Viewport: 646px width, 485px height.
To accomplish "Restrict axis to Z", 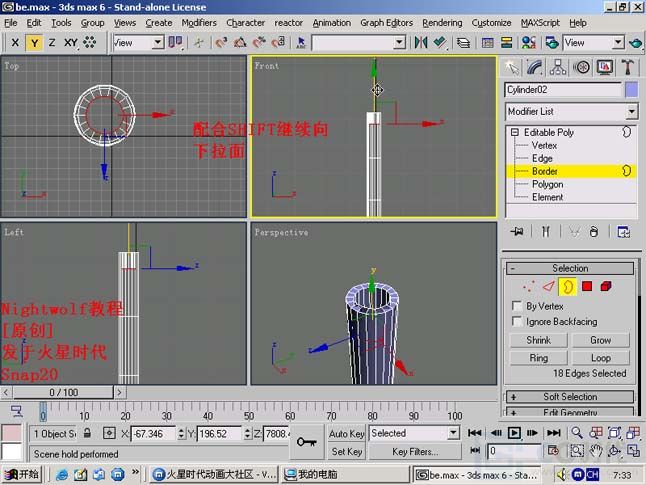I will 51,43.
